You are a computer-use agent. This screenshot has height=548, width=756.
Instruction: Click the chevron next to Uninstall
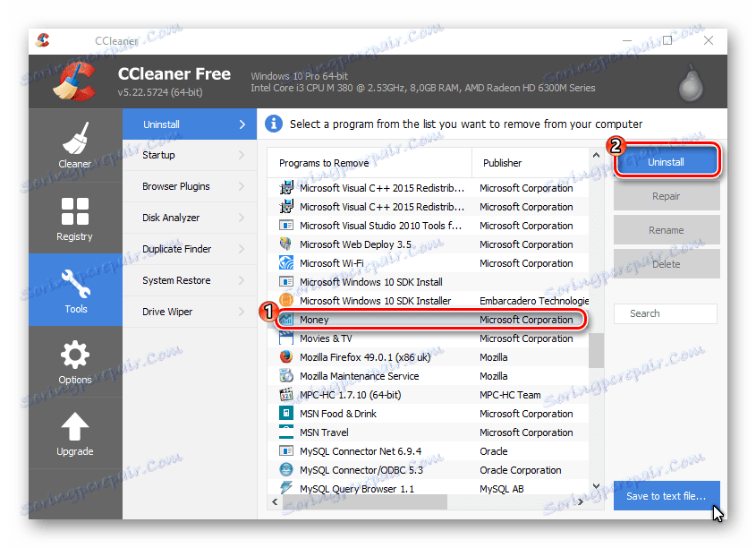[x=242, y=124]
